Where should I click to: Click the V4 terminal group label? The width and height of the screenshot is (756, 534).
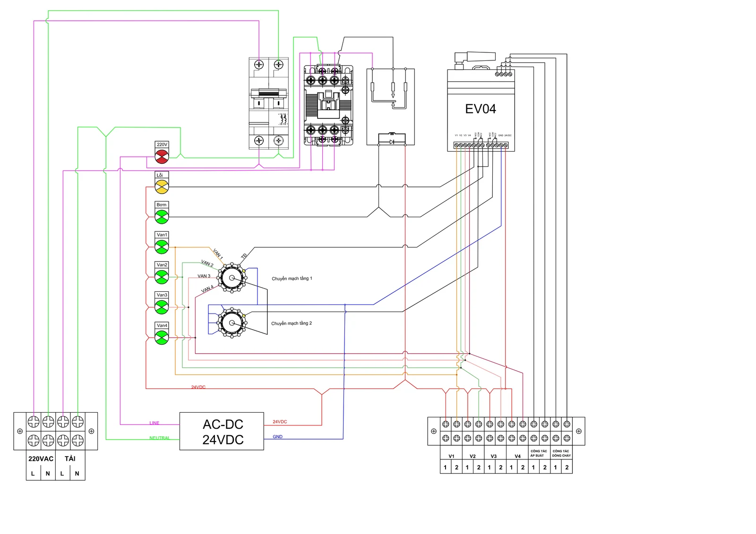(517, 457)
